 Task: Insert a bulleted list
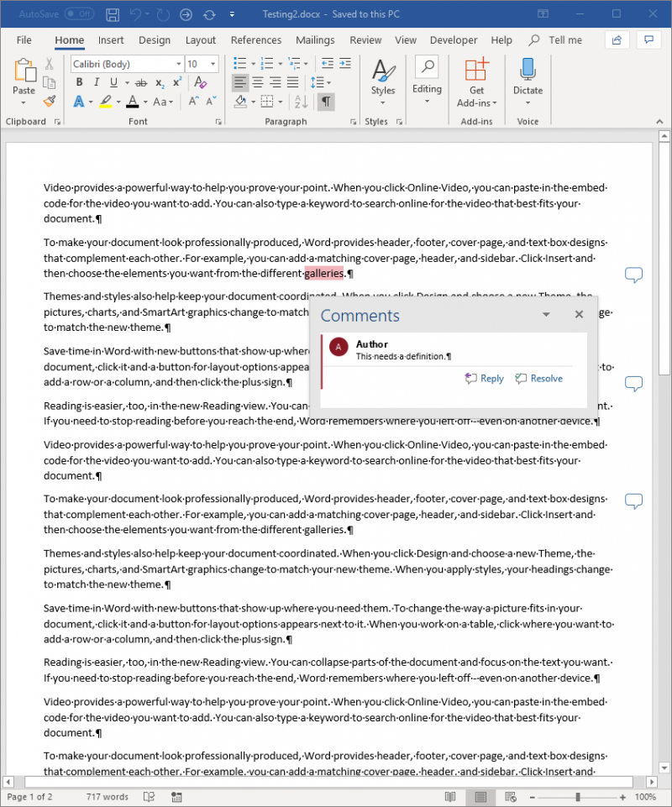tap(240, 63)
